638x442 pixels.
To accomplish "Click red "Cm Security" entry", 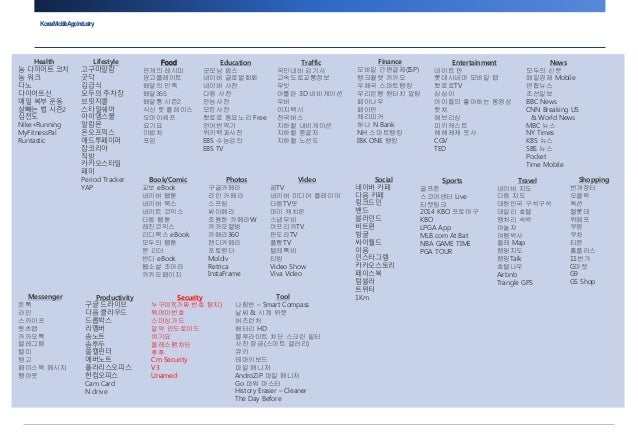I will pyautogui.click(x=169, y=360).
